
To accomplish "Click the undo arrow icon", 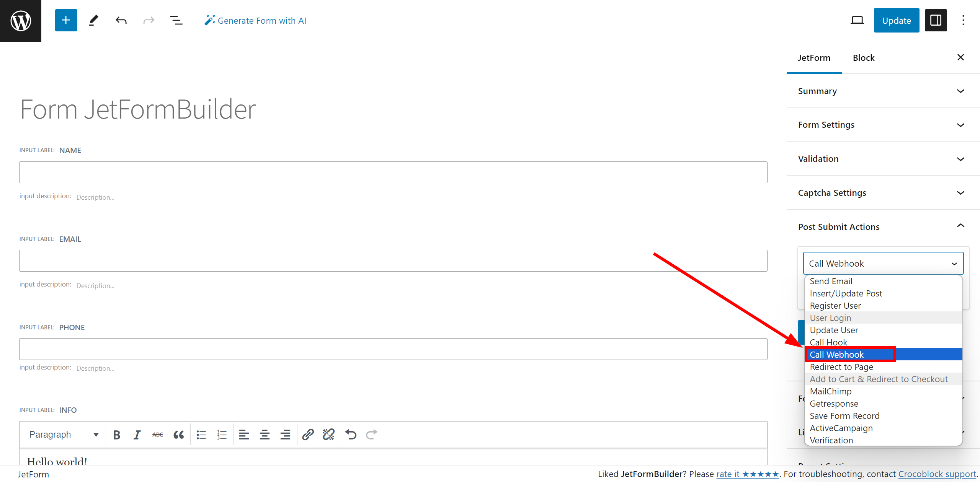I will 121,21.
